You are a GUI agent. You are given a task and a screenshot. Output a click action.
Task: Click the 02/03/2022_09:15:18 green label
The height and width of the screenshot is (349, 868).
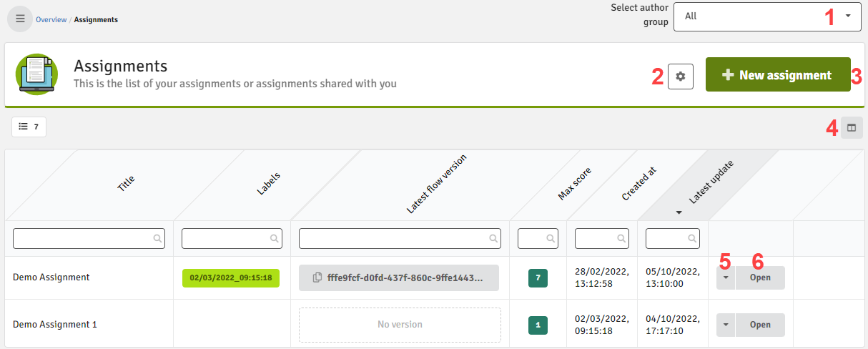pos(231,277)
